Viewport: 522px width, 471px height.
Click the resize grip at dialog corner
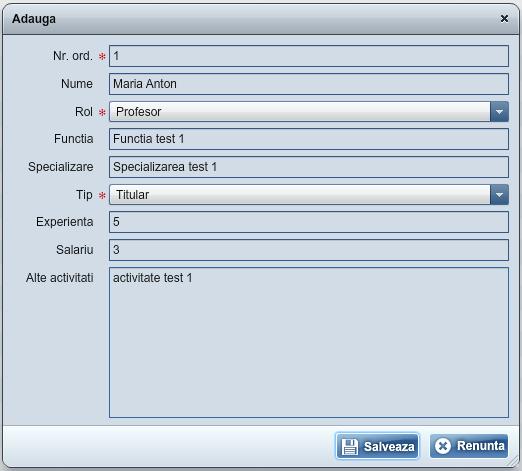click(x=513, y=462)
